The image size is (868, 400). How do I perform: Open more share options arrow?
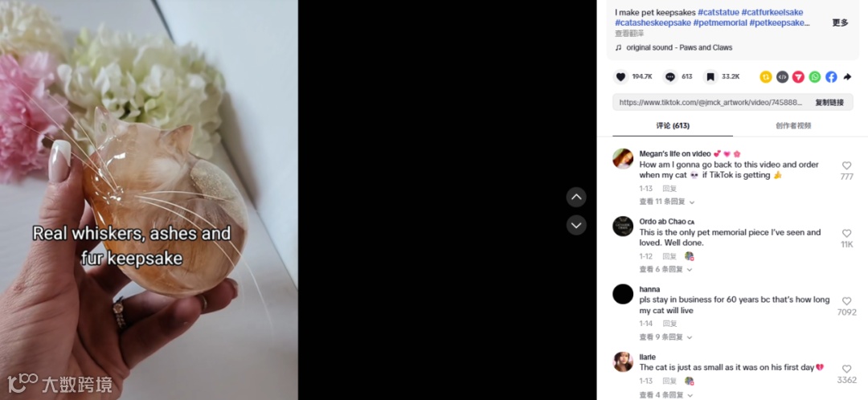point(847,77)
